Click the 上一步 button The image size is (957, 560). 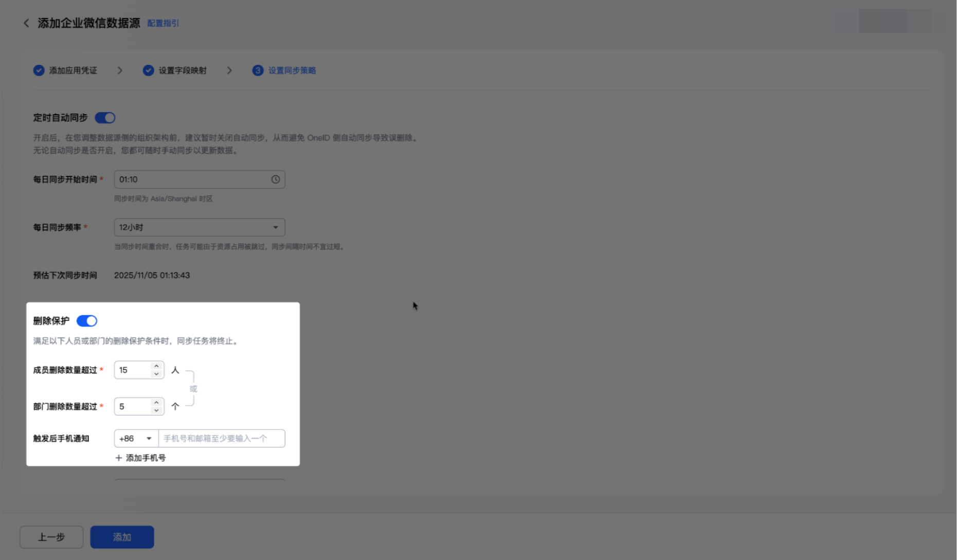tap(51, 537)
